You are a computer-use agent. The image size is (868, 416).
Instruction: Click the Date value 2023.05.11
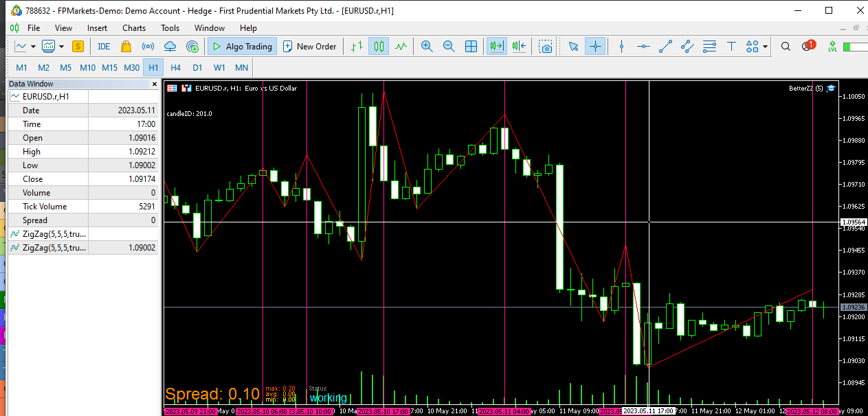[x=136, y=111]
